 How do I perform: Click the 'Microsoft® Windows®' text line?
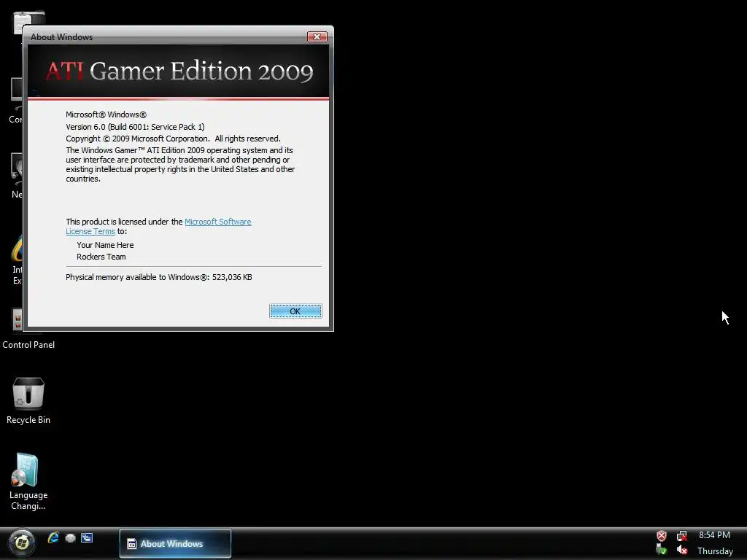pyautogui.click(x=106, y=114)
